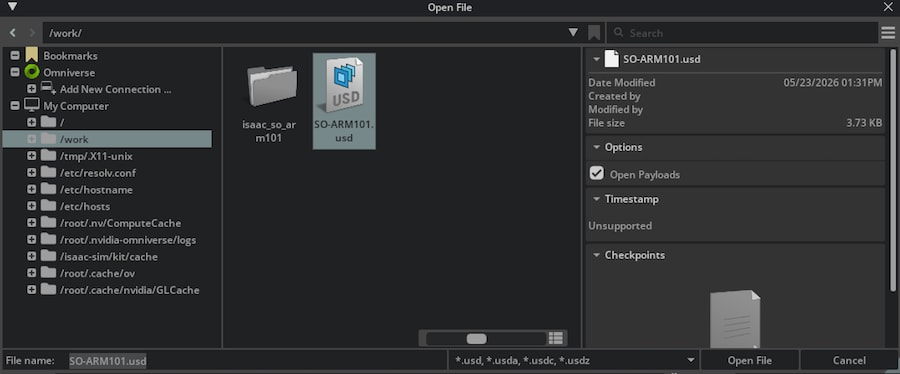Viewport: 900px width, 374px height.
Task: Click the title bar triangle menu icon
Action: click(x=12, y=7)
